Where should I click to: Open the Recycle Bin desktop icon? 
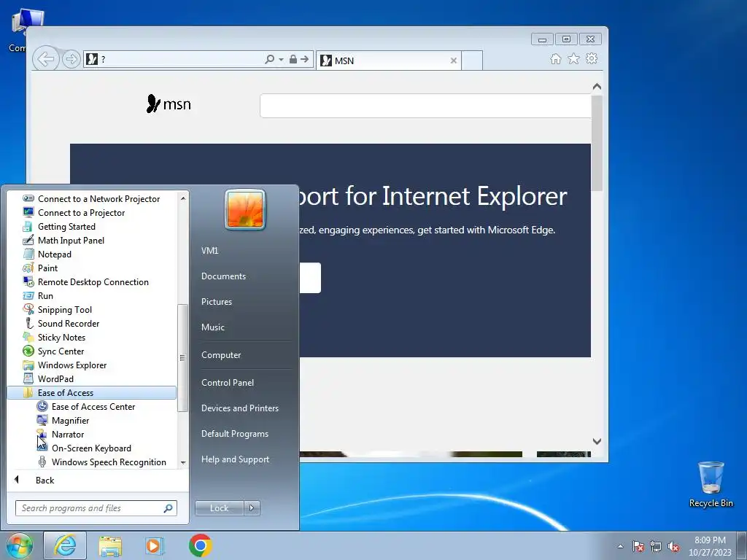(711, 484)
